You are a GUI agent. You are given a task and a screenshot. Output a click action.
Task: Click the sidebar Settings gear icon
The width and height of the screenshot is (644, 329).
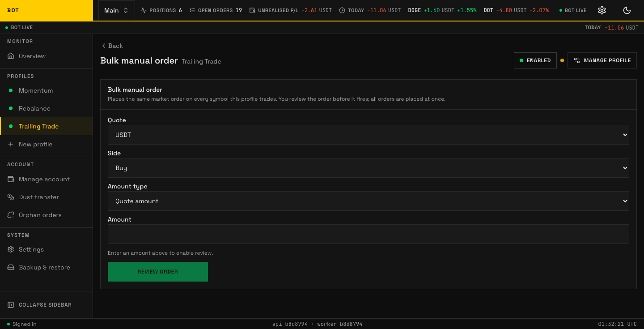coord(11,249)
